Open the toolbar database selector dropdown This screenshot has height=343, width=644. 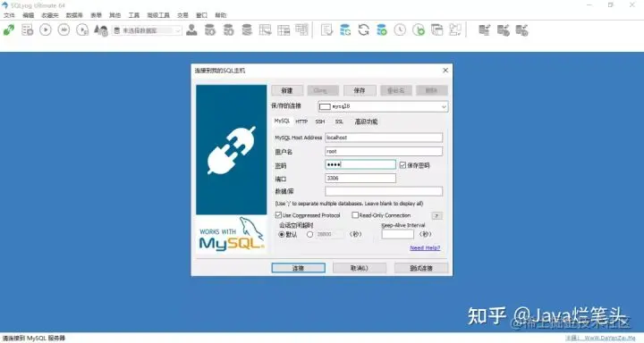click(x=177, y=30)
